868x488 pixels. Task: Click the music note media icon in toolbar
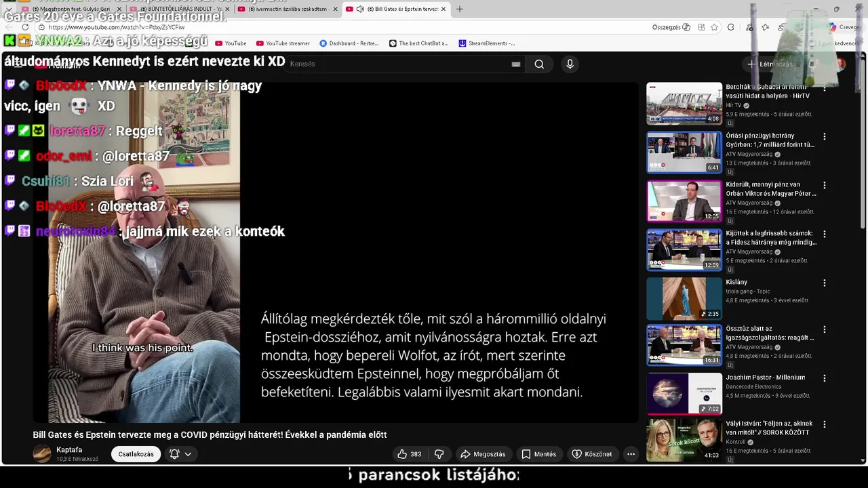click(749, 27)
